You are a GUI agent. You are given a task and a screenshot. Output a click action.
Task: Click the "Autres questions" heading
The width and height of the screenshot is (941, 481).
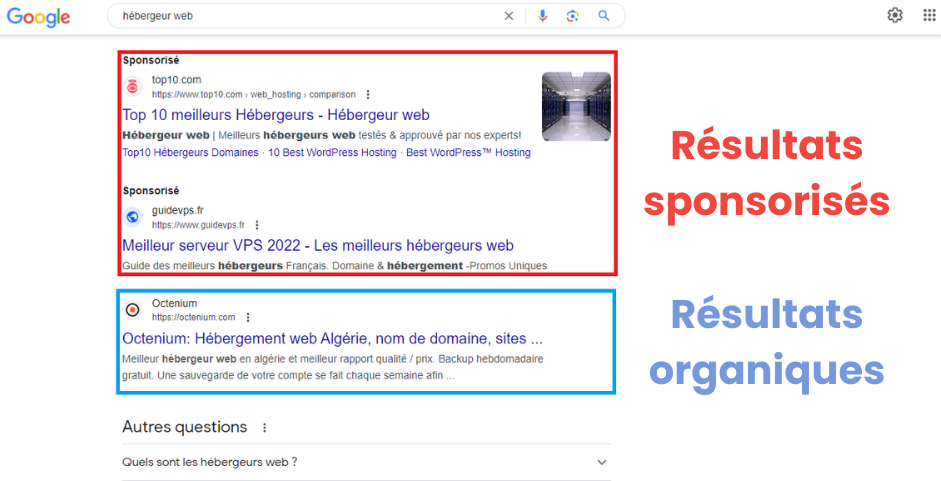point(184,427)
